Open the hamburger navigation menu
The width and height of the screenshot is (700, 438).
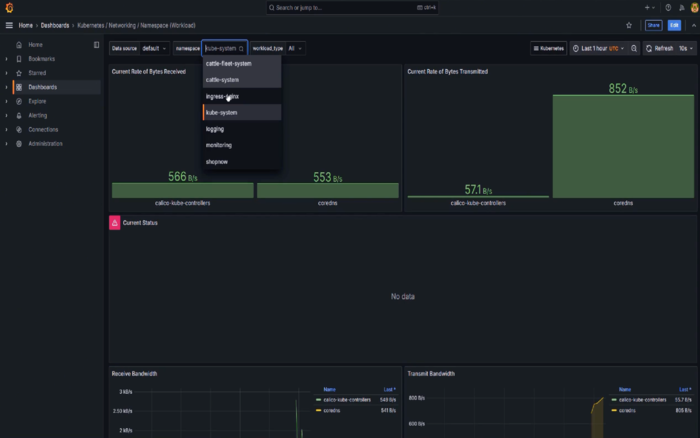(9, 25)
